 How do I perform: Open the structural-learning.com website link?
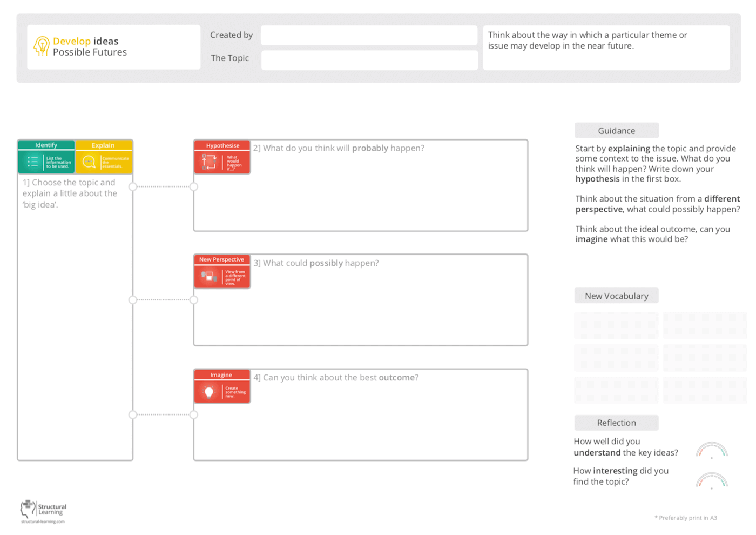click(42, 521)
